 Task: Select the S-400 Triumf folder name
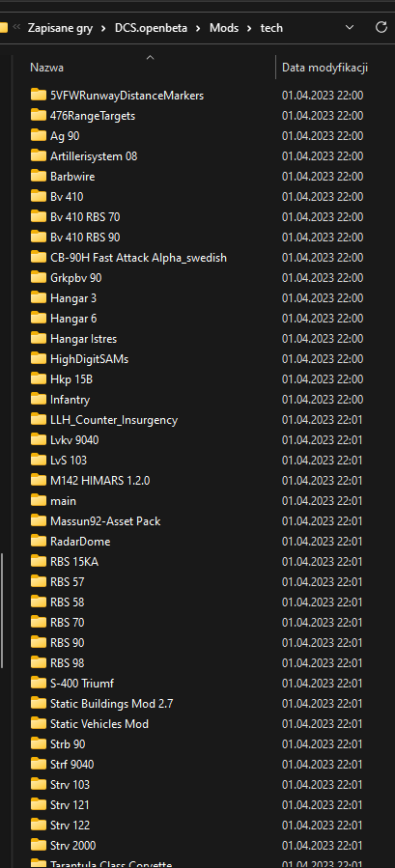[x=82, y=684]
